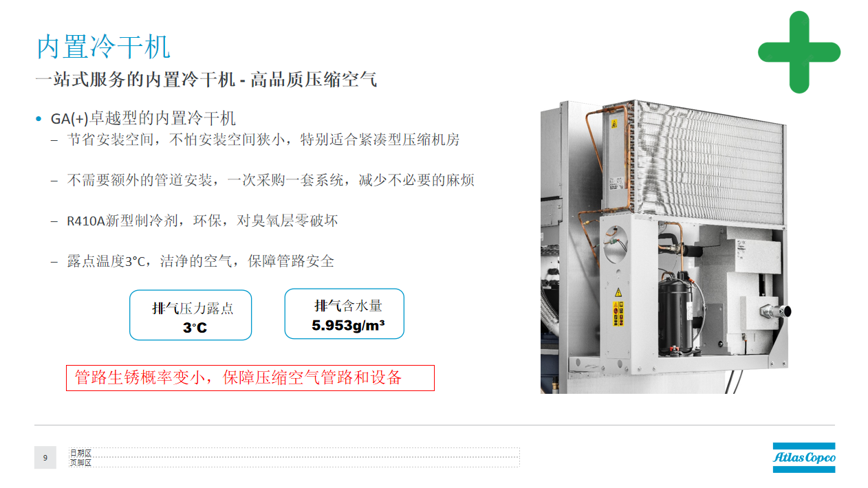
Task: Click the 页脚区 footer placeholder
Action: point(294,463)
